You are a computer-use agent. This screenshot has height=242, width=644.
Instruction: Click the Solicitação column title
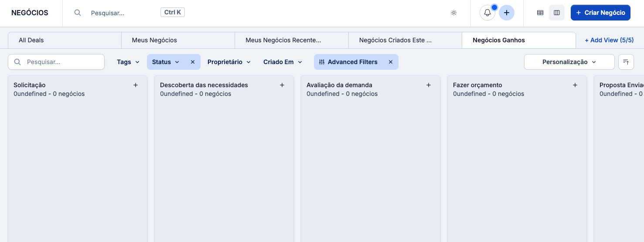30,85
